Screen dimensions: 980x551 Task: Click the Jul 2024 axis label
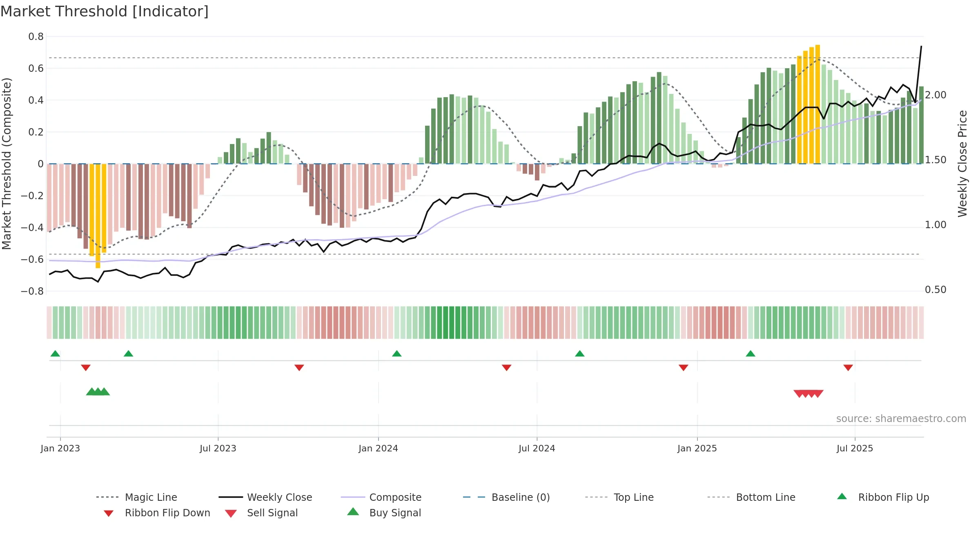click(537, 449)
